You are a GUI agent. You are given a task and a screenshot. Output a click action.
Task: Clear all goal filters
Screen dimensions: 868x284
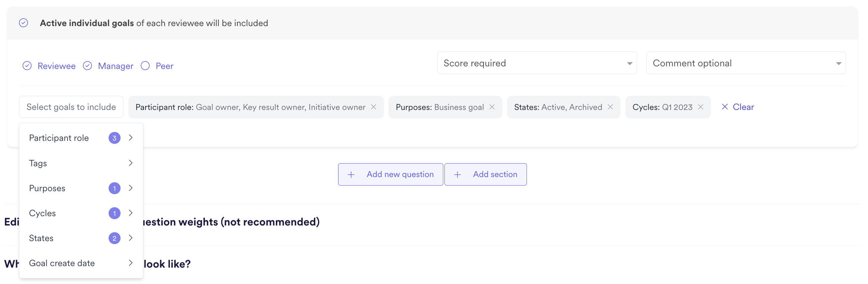click(x=738, y=107)
